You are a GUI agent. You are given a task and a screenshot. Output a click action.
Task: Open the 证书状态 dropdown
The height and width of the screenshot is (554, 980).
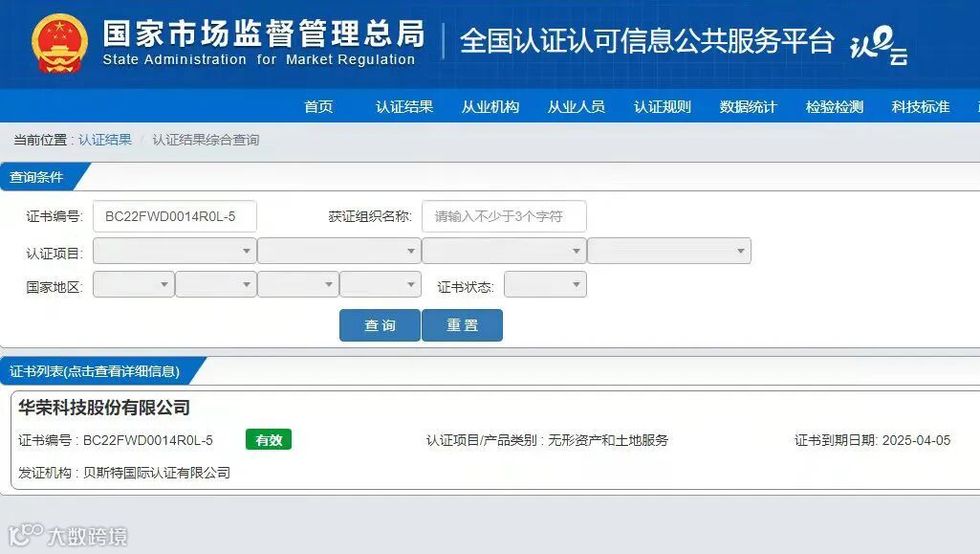pos(545,284)
